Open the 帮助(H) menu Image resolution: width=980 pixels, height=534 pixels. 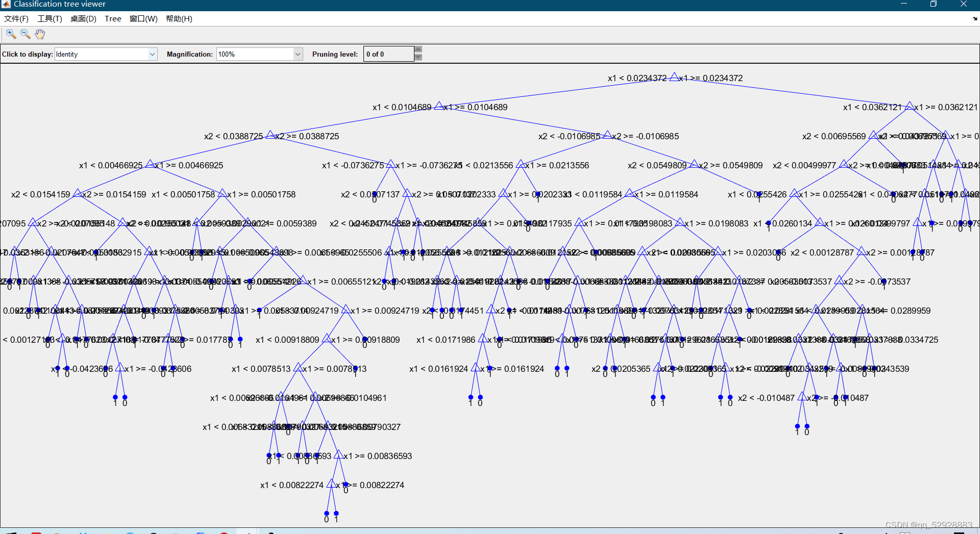pos(179,19)
